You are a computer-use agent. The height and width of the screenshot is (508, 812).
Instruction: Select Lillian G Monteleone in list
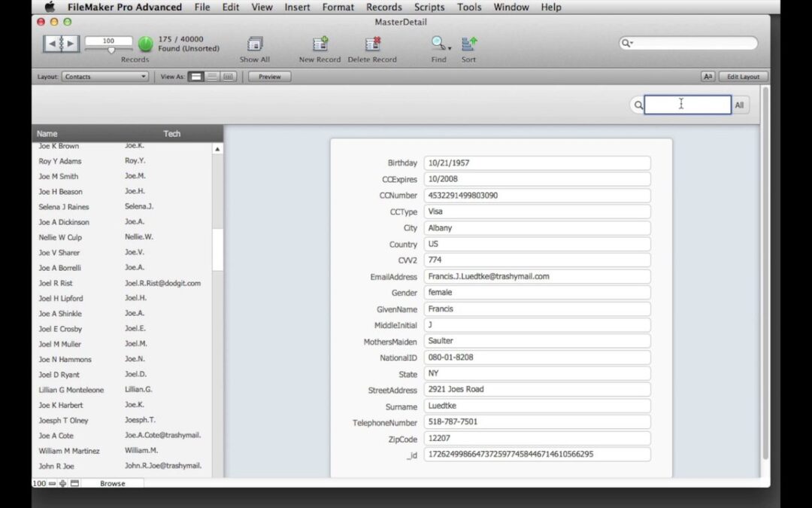(x=71, y=390)
